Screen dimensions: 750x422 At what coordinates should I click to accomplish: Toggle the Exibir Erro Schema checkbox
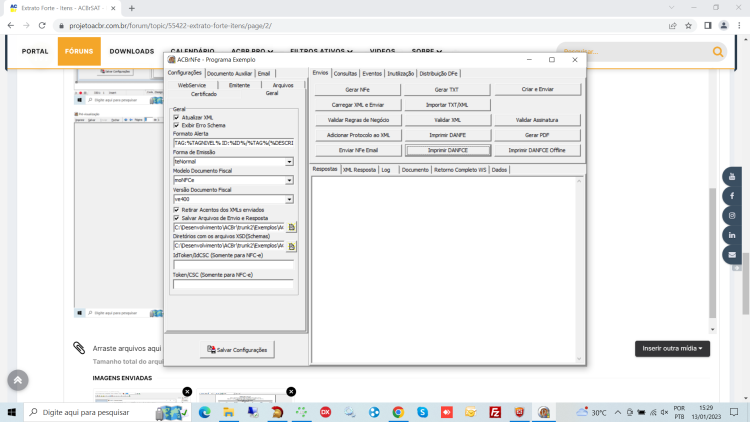pyautogui.click(x=176, y=125)
